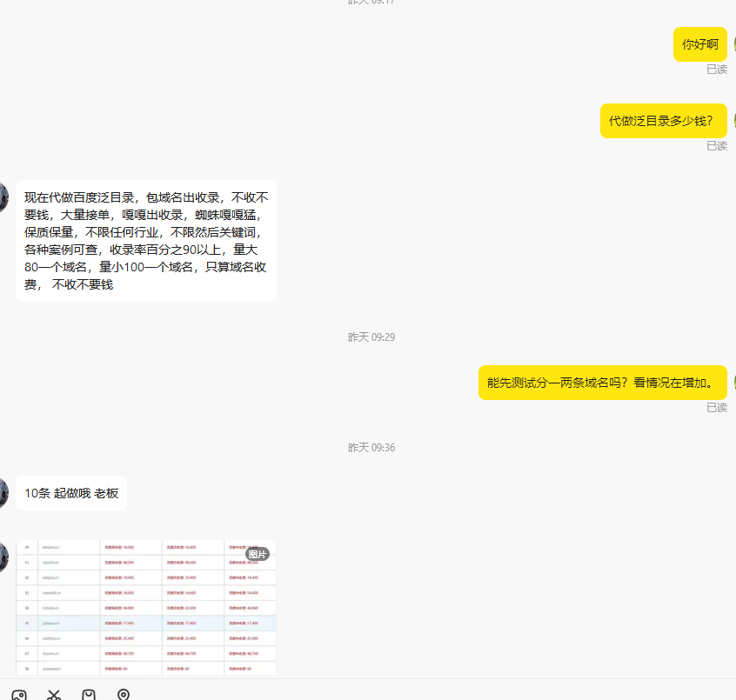The width and height of the screenshot is (736, 700).
Task: Open the received table screenshot image
Action: 145,607
